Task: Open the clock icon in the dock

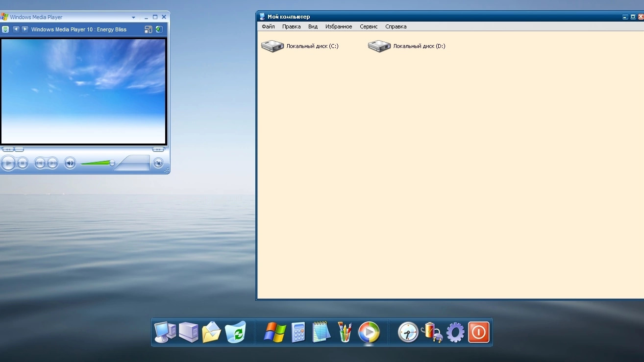Action: (x=408, y=332)
